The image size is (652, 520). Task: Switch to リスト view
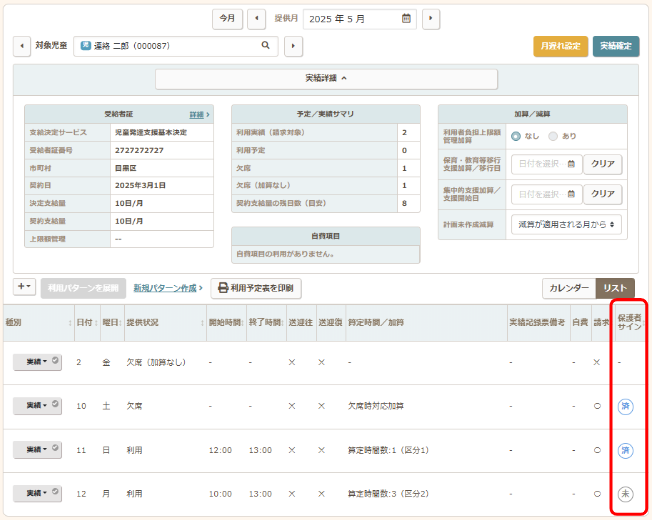pos(614,288)
